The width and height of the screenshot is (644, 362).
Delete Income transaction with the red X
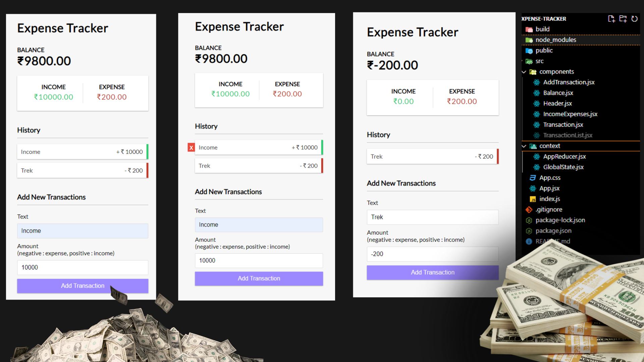tap(191, 147)
